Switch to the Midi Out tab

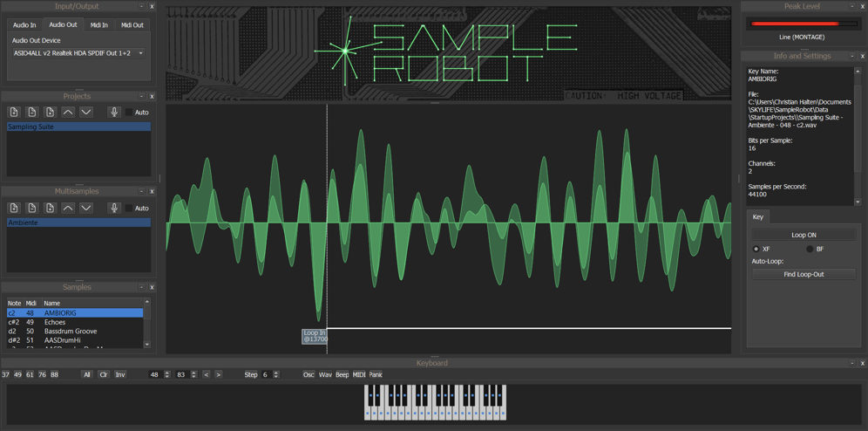pos(132,25)
